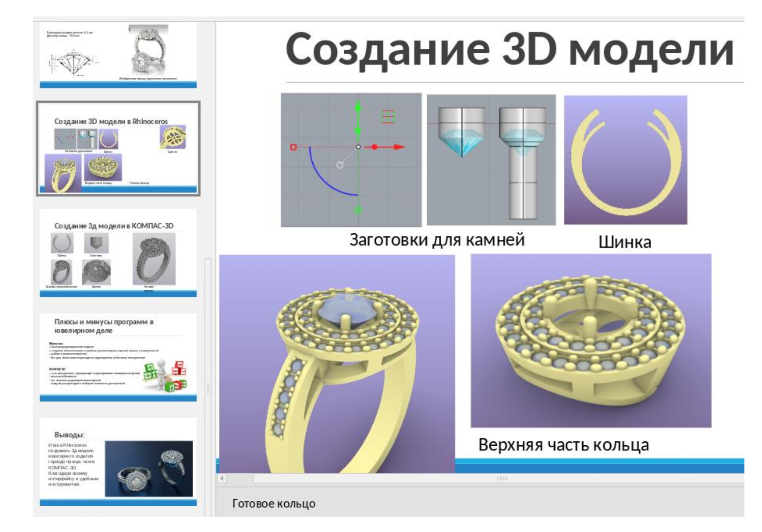Click the 'Верхняя часть кольца' caption
Screen dimensions: 762x532
click(x=563, y=445)
